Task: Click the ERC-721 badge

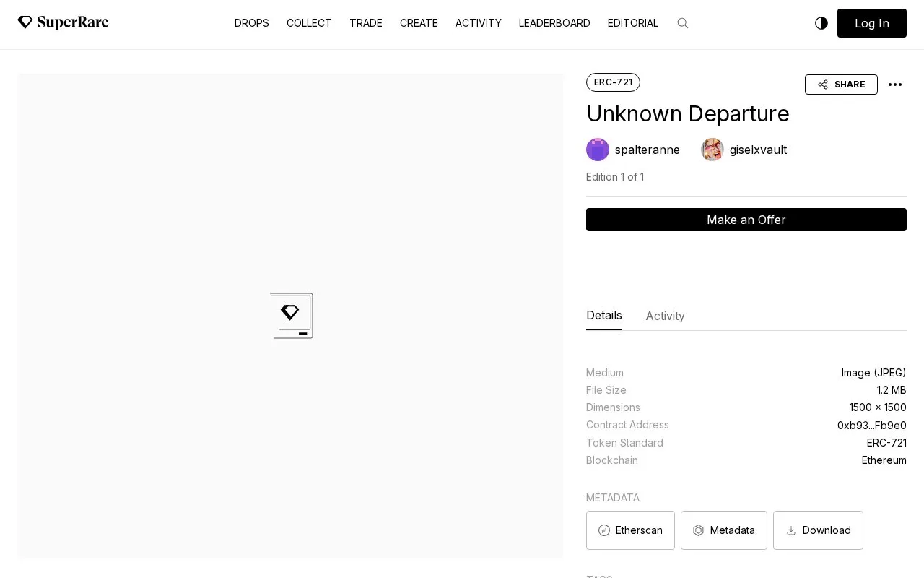Action: (613, 82)
